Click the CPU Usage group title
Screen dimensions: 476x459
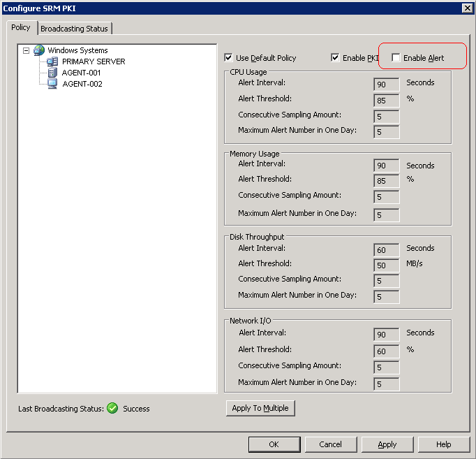pyautogui.click(x=248, y=72)
